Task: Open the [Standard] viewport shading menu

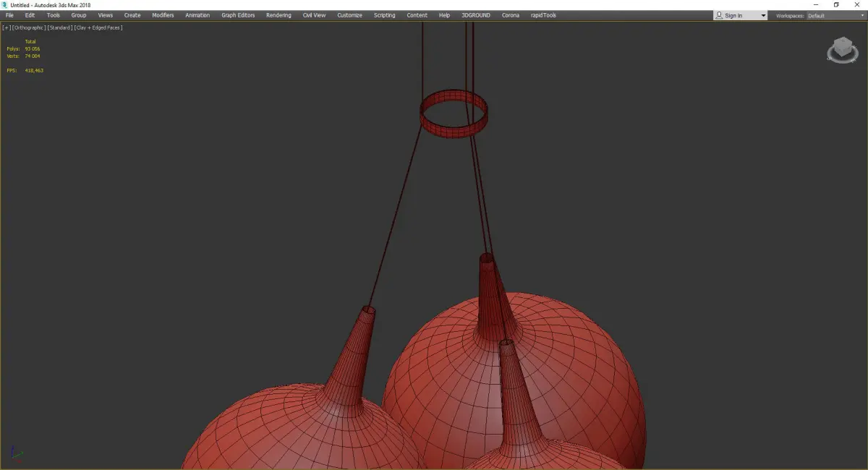Action: tap(59, 27)
